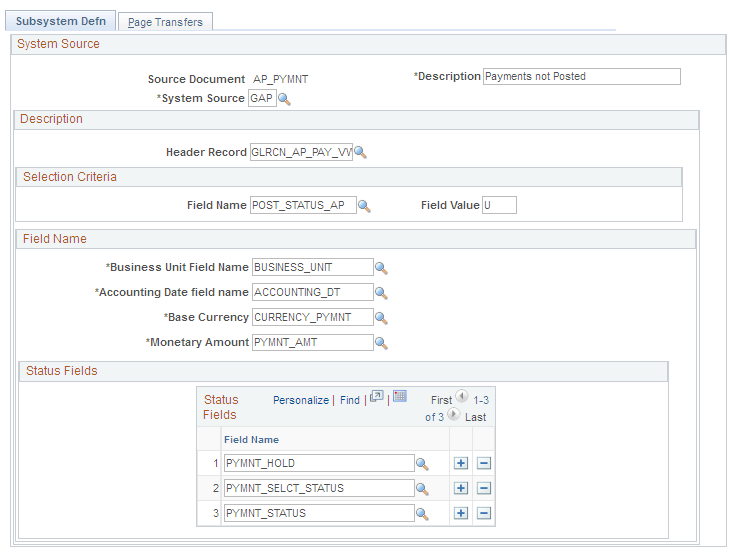Click the AP_PYMNT Source Document value
The height and width of the screenshot is (559, 747).
(x=280, y=79)
